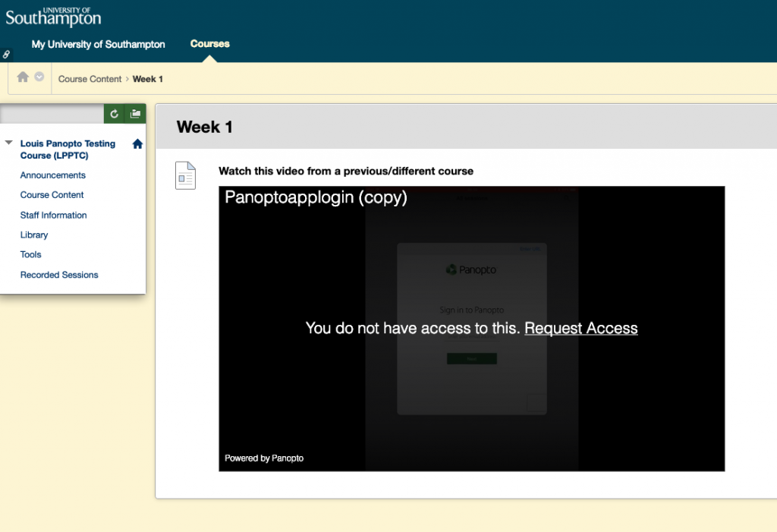This screenshot has height=532, width=777.
Task: Refresh the course menu
Action: click(114, 114)
